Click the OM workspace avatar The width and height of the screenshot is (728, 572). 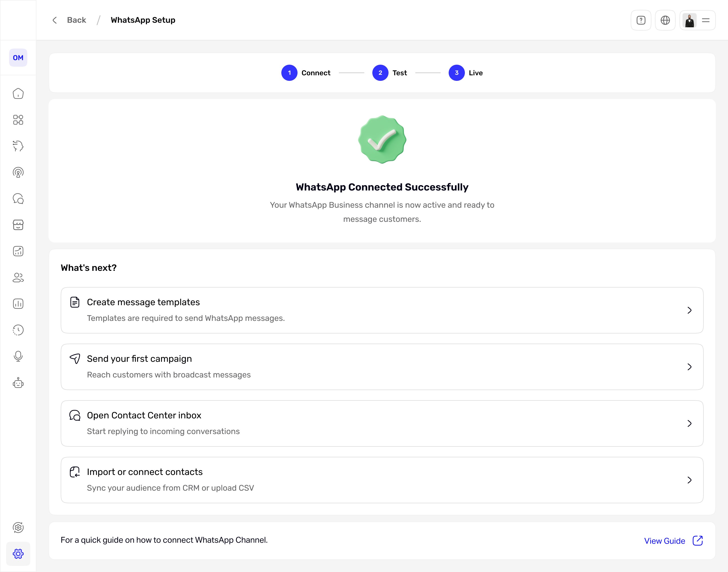point(18,58)
